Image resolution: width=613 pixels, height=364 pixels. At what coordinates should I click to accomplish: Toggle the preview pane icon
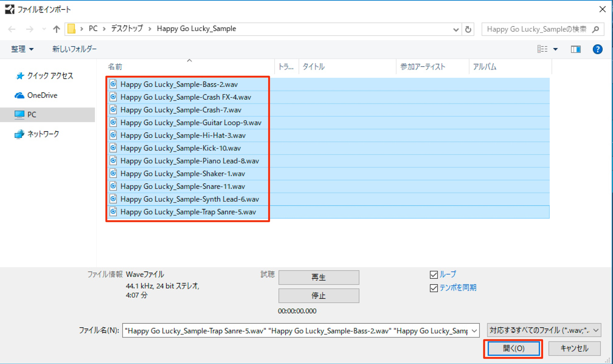[x=576, y=49]
